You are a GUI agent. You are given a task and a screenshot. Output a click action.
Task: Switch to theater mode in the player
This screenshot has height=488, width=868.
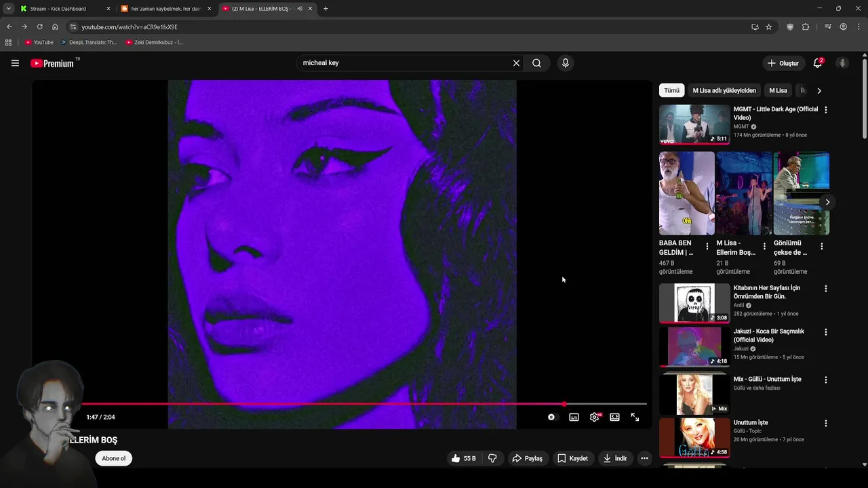click(614, 418)
